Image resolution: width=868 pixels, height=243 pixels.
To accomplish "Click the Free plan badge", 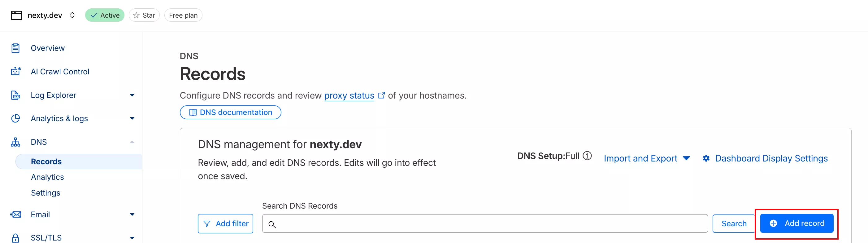I will [x=183, y=15].
